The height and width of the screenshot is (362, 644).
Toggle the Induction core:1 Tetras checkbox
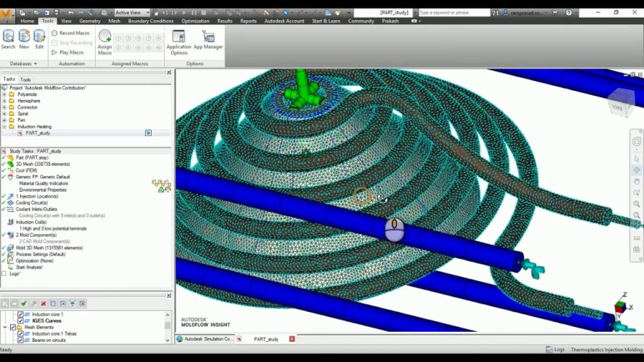[20, 334]
